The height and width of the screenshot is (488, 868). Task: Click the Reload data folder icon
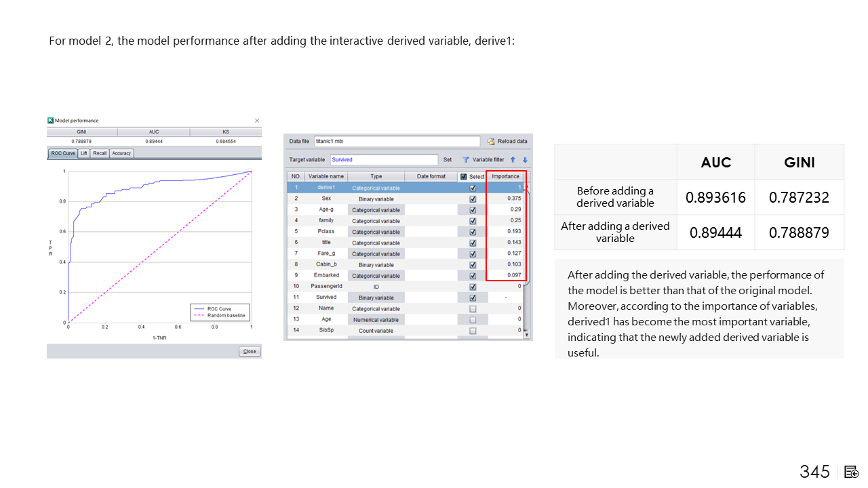click(491, 142)
